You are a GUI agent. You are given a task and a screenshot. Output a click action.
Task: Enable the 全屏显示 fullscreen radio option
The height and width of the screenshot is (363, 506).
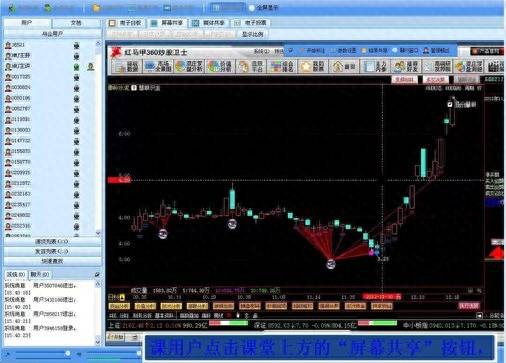click(252, 7)
